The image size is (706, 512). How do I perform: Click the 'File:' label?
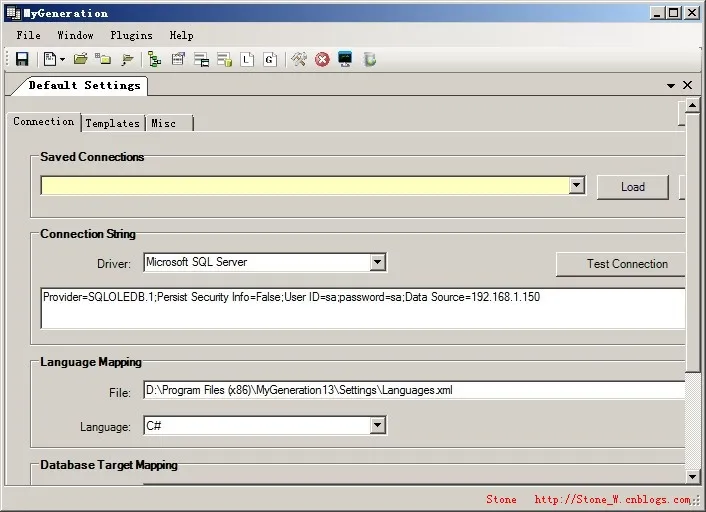(120, 393)
